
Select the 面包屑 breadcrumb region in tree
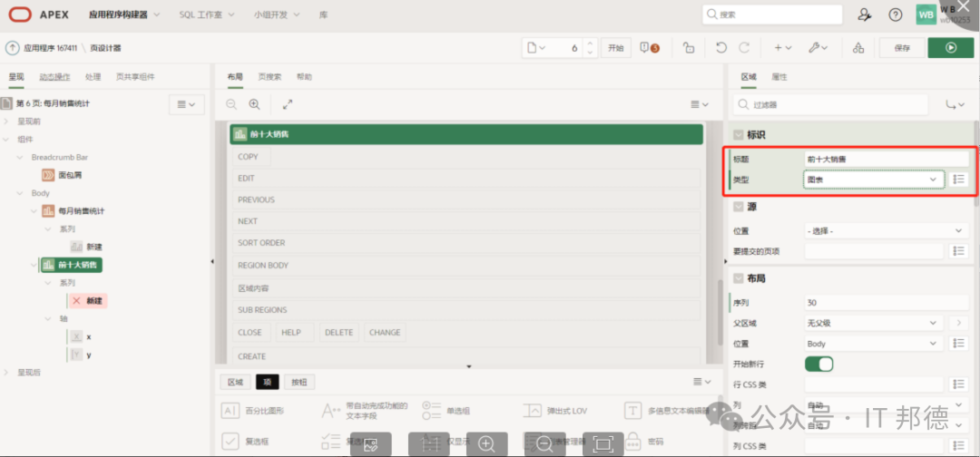pyautogui.click(x=62, y=175)
